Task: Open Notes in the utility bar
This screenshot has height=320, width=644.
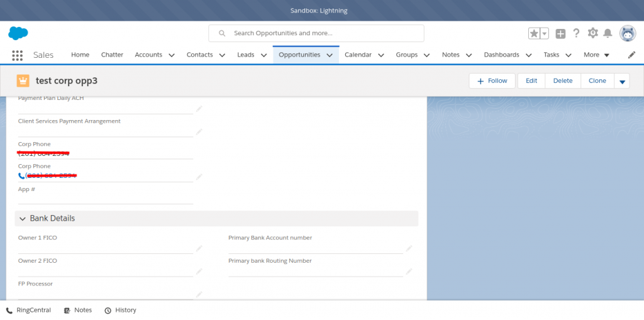Action: (77, 311)
